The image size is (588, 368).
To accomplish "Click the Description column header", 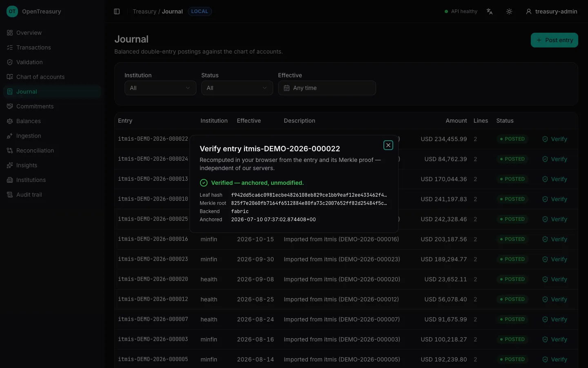I will tap(299, 121).
